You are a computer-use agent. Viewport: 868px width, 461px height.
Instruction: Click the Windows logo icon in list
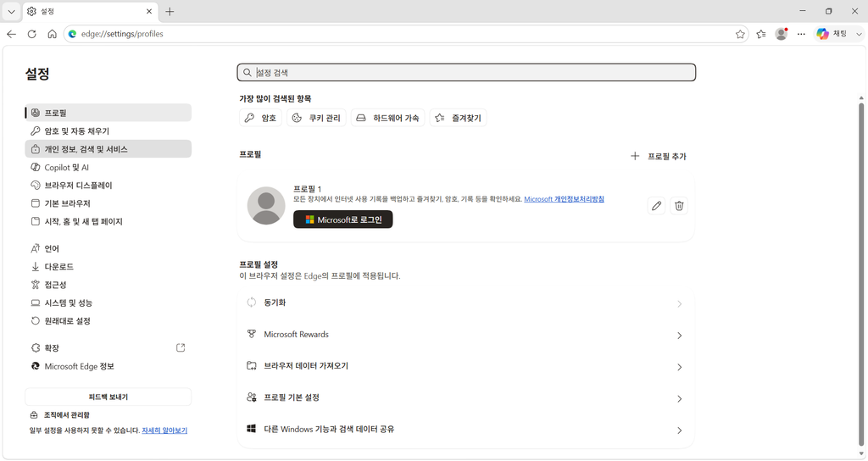251,428
